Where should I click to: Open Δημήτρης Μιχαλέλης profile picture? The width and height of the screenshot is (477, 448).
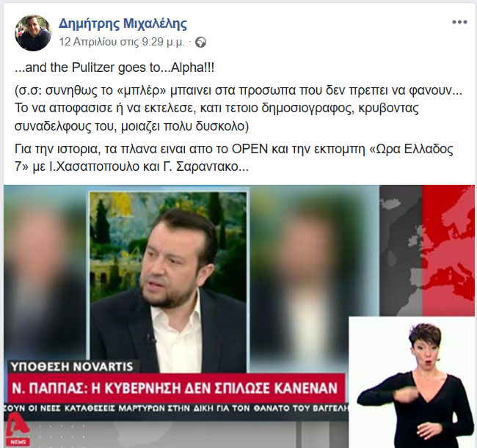coord(33,33)
